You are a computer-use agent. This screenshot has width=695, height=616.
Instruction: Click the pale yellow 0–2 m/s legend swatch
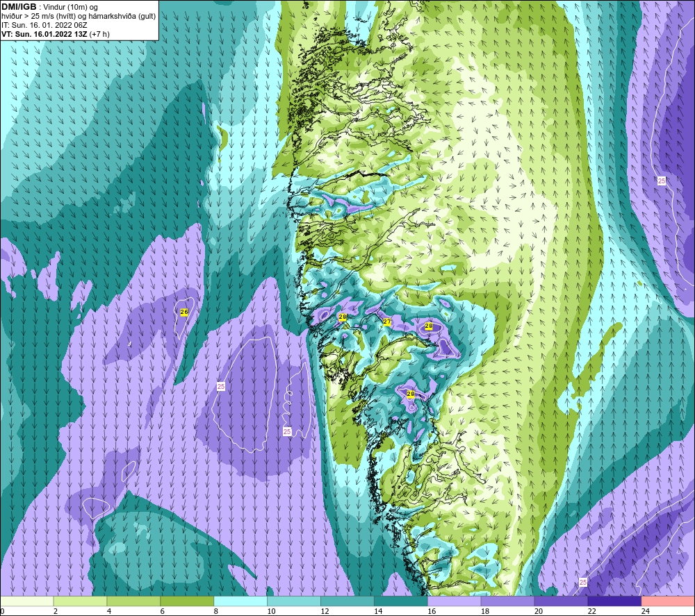[27, 601]
